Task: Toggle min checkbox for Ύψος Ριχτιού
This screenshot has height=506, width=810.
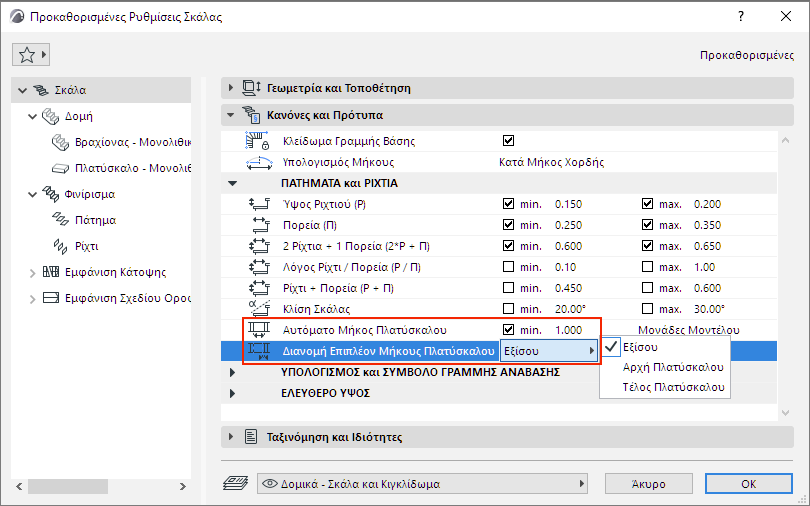Action: (508, 204)
